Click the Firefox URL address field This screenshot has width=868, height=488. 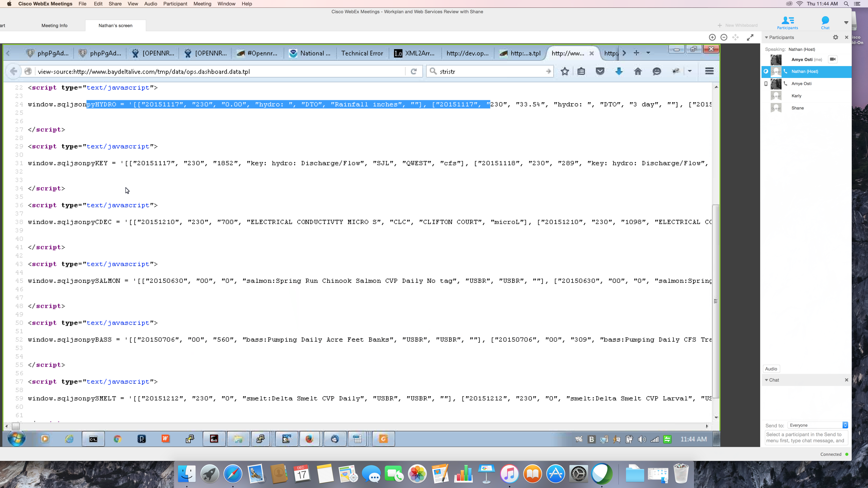click(221, 71)
